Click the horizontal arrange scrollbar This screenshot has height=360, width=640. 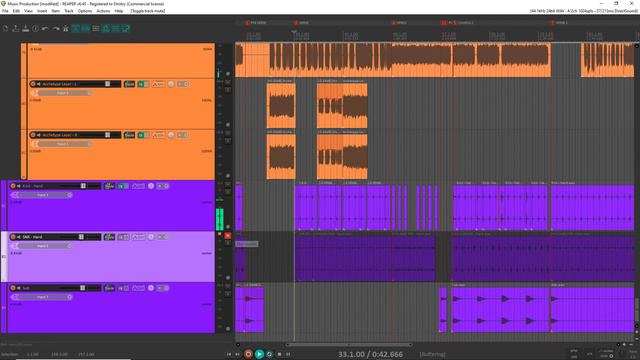pyautogui.click(x=349, y=345)
